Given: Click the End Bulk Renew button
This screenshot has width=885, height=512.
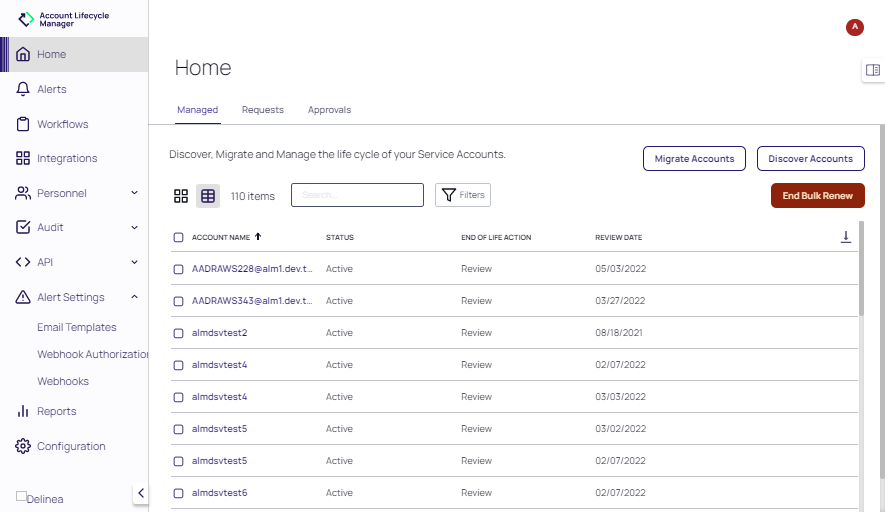Looking at the screenshot, I should click(x=817, y=195).
